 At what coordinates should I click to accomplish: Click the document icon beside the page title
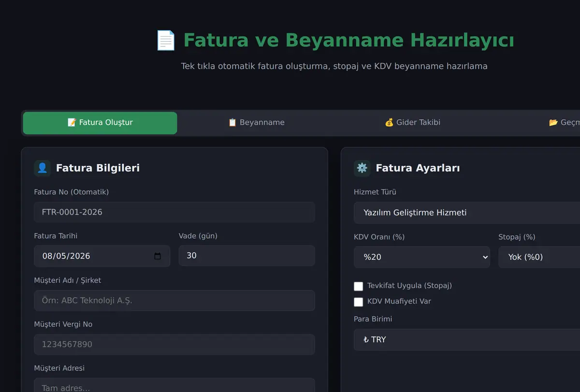(x=166, y=40)
